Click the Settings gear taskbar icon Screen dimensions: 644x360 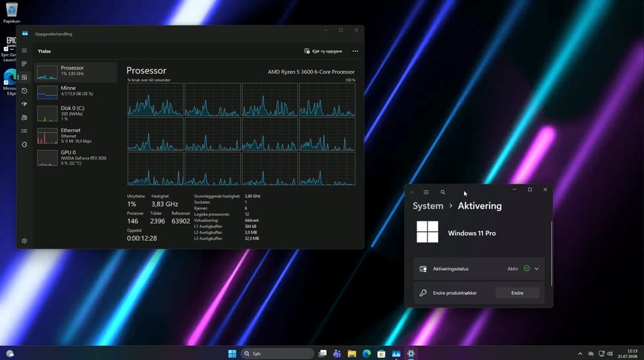[x=411, y=353]
